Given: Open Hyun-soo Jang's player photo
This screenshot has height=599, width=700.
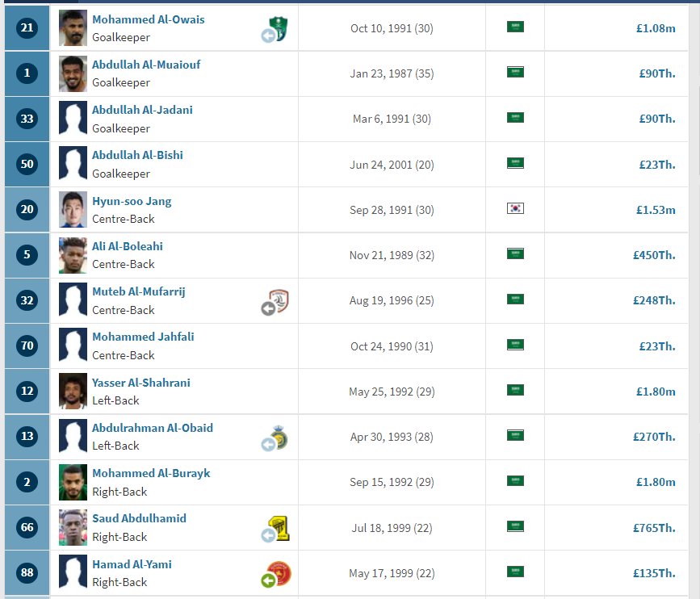Looking at the screenshot, I should pyautogui.click(x=73, y=210).
